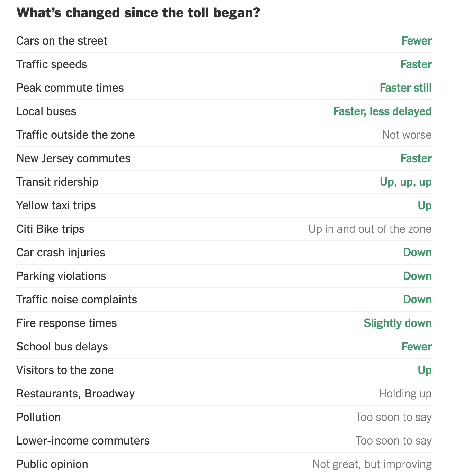Click the 'Cars on the street' row label
Image resolution: width=455 pixels, height=476 pixels.
coord(62,41)
